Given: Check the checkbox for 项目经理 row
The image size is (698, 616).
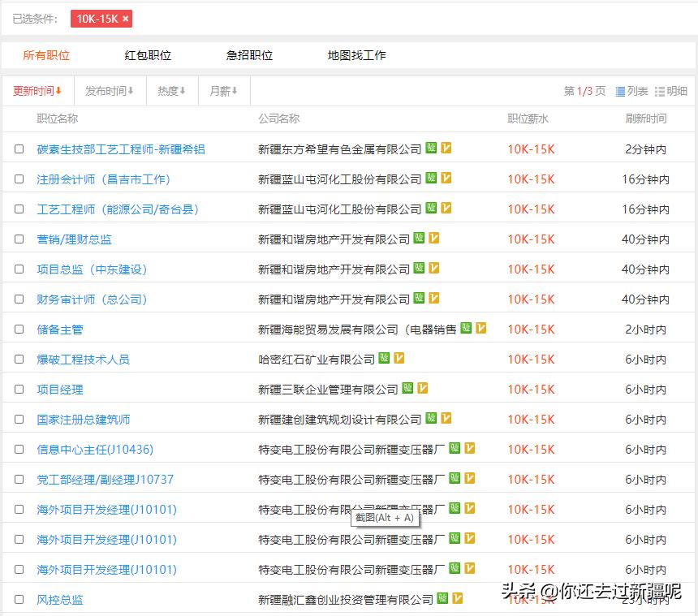Looking at the screenshot, I should 19,388.
